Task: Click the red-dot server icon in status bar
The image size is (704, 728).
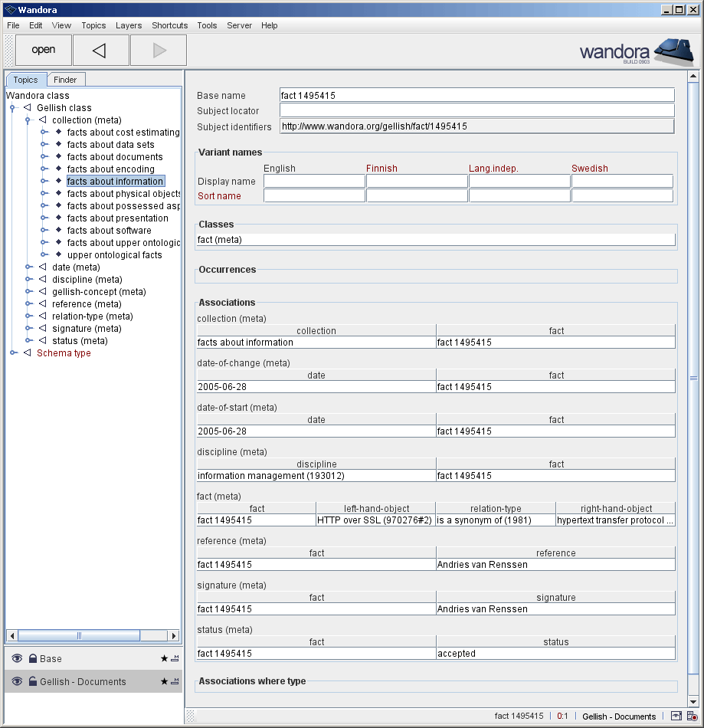Action: tap(691, 717)
